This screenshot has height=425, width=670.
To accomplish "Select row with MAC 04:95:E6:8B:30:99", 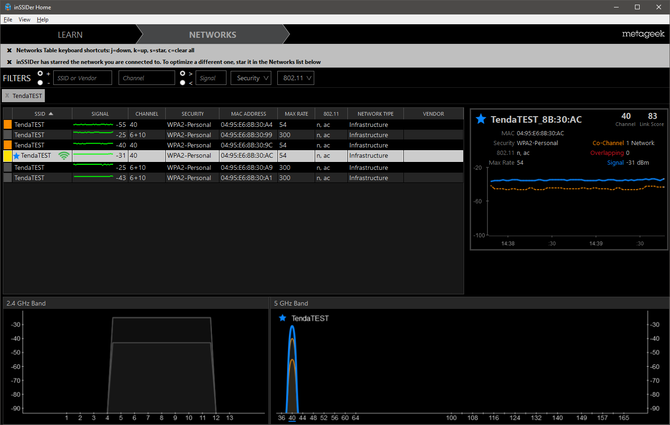I will coord(233,135).
